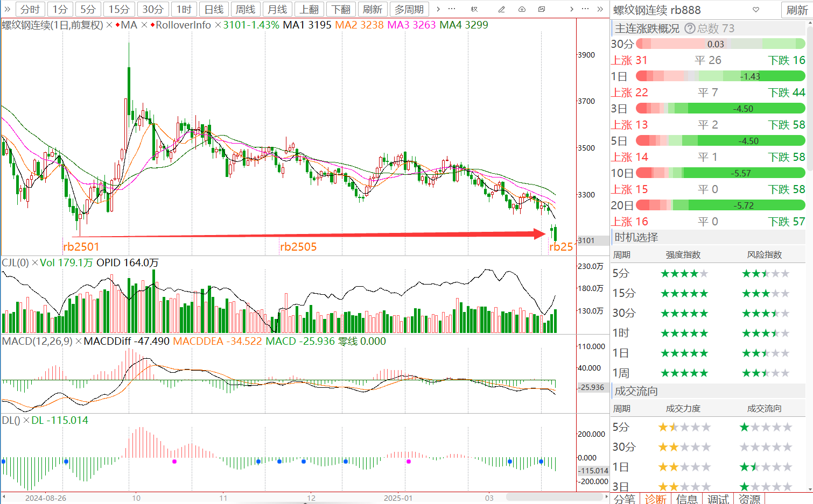
Task: Click the red diamond marker before RolloverInfo
Action: point(152,25)
